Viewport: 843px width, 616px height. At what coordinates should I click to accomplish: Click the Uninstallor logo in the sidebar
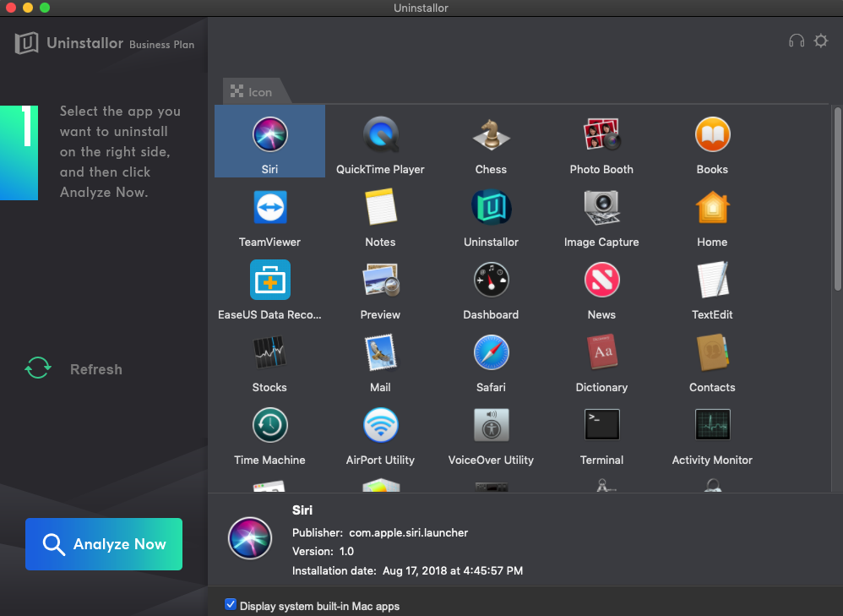coord(26,43)
